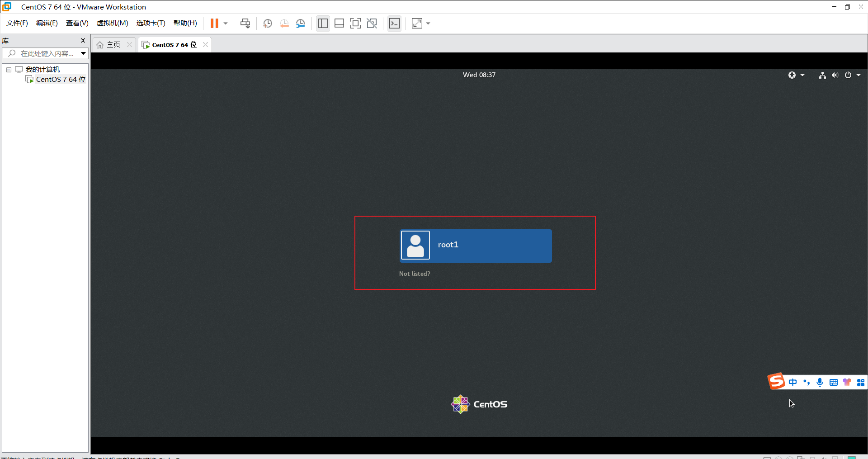The width and height of the screenshot is (868, 459).
Task: Toggle Unity mode icon
Action: pyautogui.click(x=372, y=23)
